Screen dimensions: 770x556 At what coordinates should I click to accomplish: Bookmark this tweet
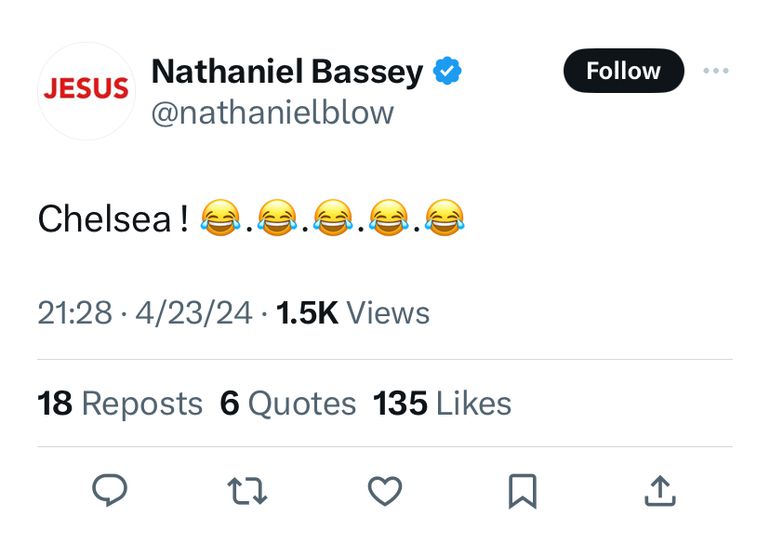pyautogui.click(x=523, y=490)
